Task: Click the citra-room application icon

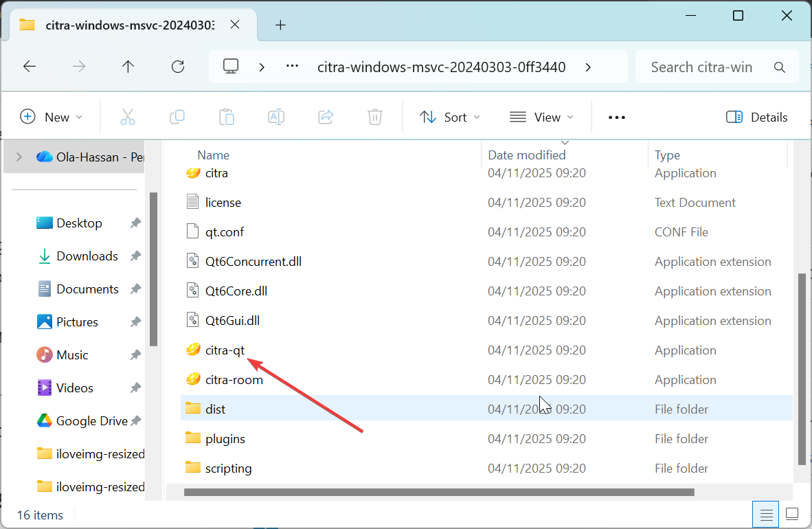Action: pyautogui.click(x=192, y=379)
